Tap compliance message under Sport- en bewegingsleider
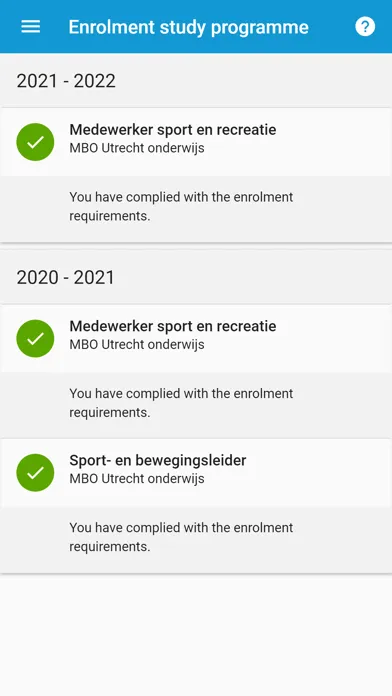Viewport: 392px width, 696px height. (x=181, y=537)
